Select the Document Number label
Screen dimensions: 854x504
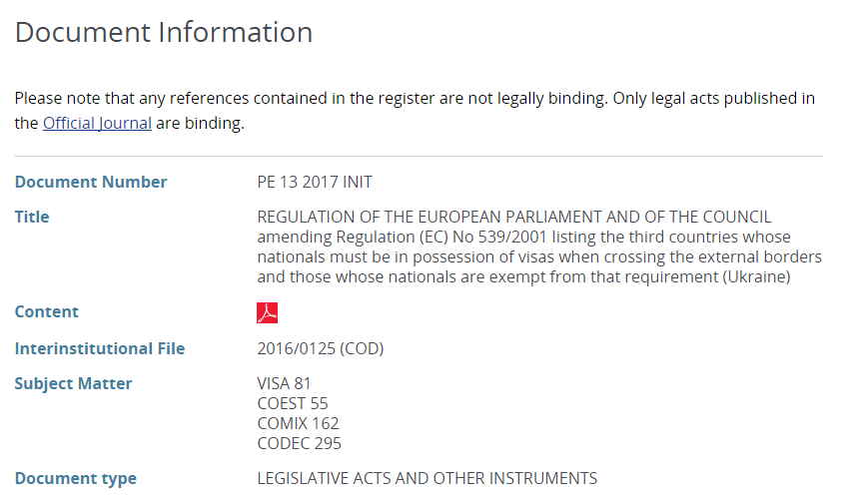(x=91, y=182)
